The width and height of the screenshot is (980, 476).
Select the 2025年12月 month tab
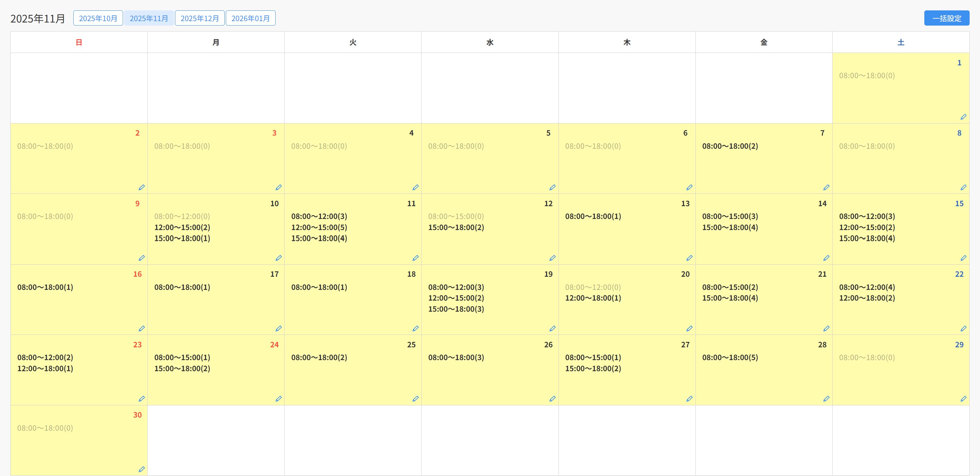click(199, 18)
